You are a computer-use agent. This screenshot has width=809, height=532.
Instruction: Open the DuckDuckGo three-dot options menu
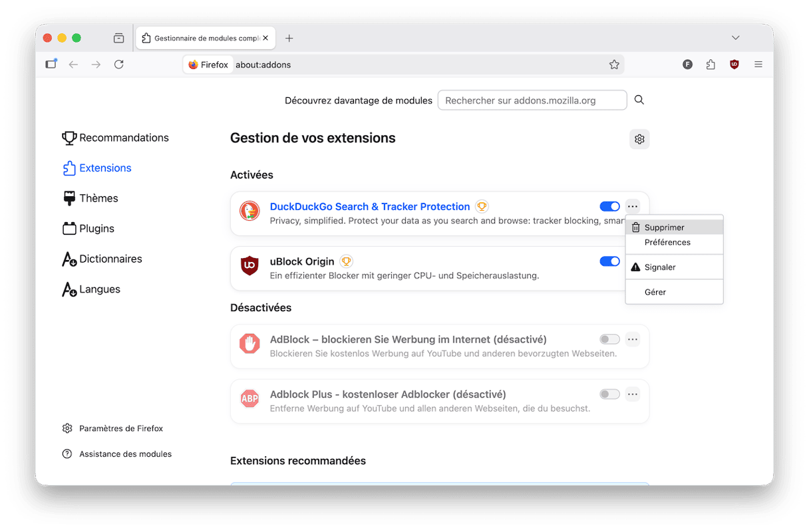click(x=633, y=207)
